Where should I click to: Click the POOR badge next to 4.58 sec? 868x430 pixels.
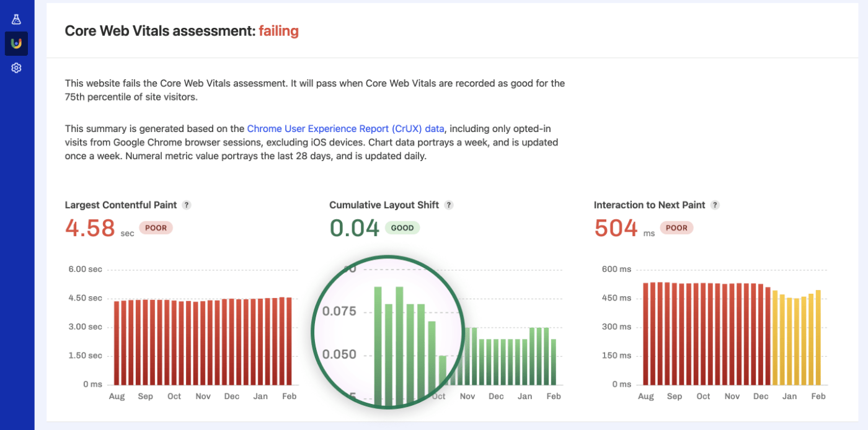(x=156, y=227)
